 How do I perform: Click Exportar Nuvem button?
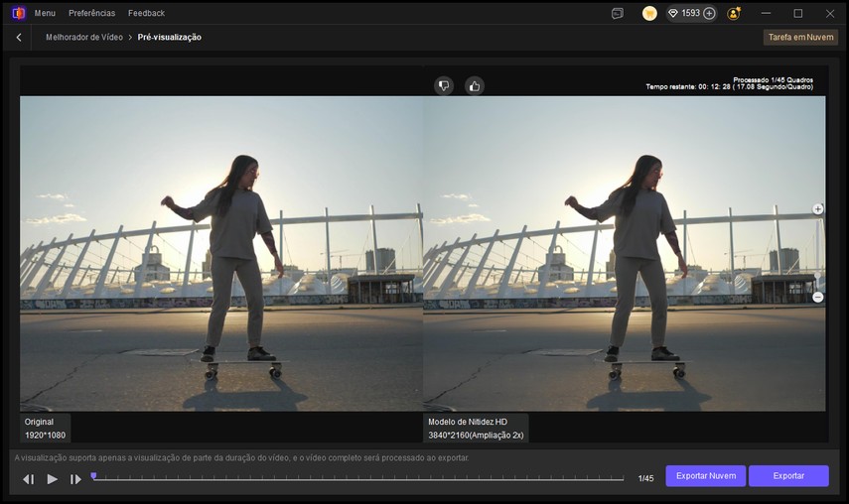706,476
